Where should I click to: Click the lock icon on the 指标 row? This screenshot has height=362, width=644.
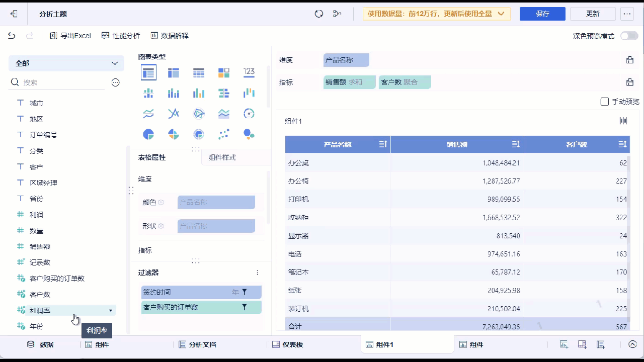[629, 82]
